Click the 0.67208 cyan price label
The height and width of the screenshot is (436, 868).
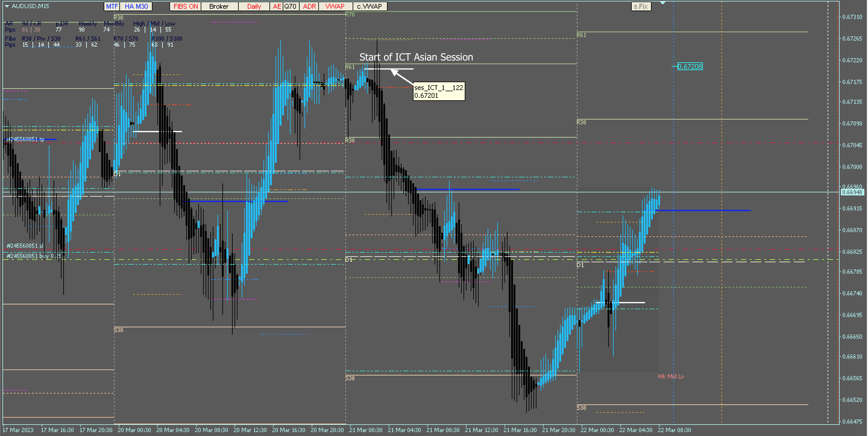tap(690, 67)
